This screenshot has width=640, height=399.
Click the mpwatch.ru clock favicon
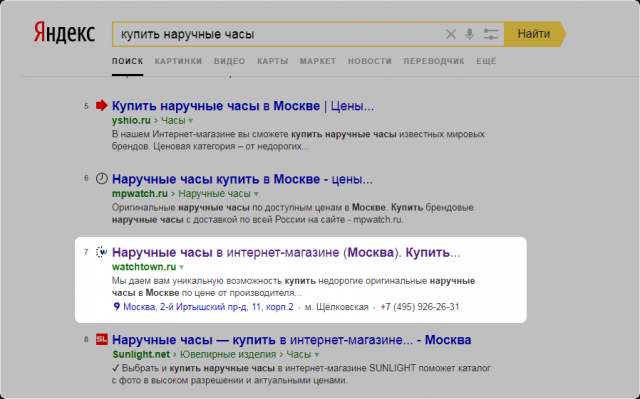click(x=102, y=179)
